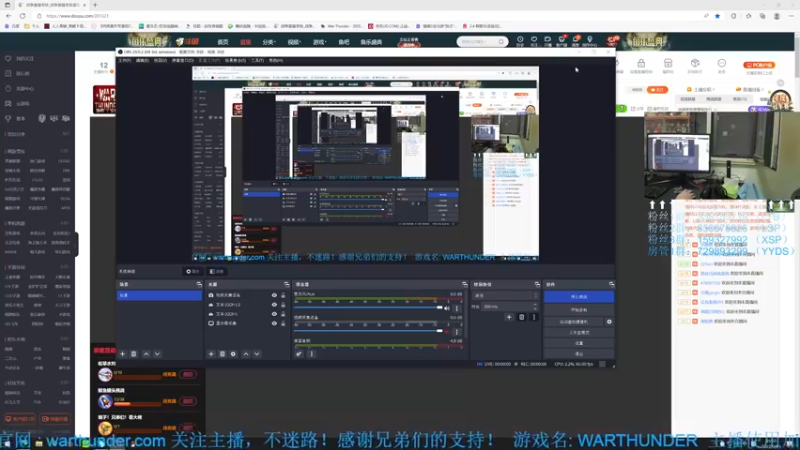Open mixer bottom three-dot options menu
Image resolution: width=800 pixels, height=450 pixels.
point(311,354)
